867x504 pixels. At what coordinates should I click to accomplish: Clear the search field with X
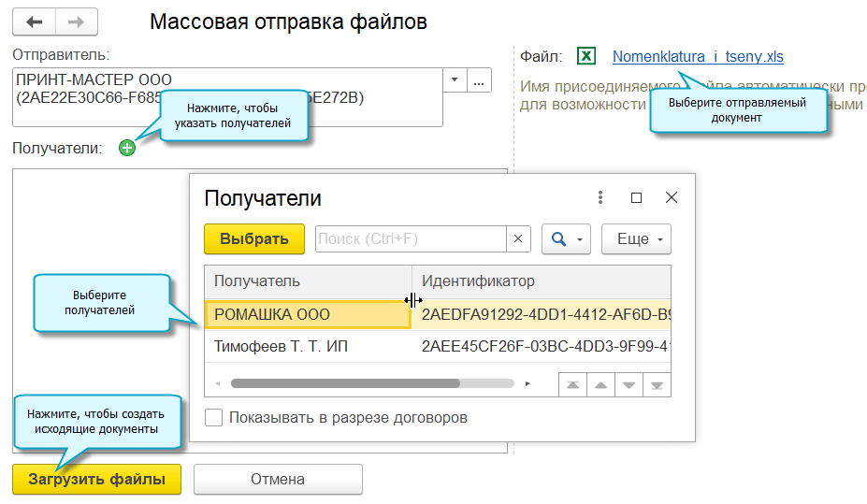pyautogui.click(x=518, y=239)
